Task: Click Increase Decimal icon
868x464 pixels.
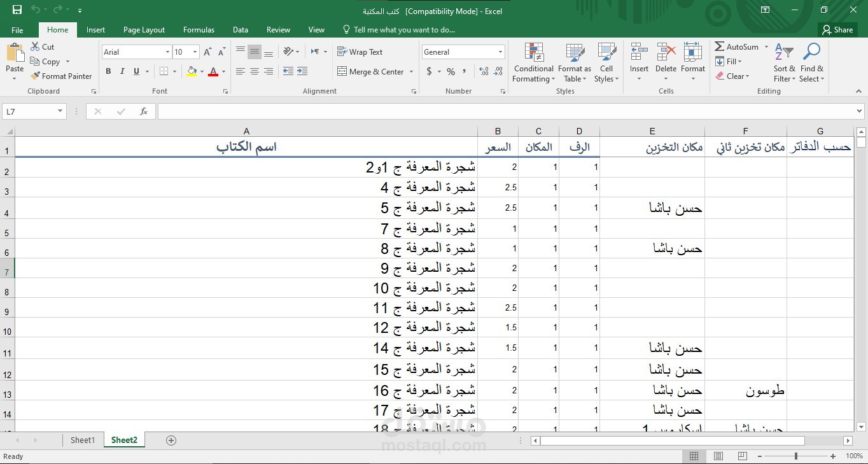Action: 484,71
